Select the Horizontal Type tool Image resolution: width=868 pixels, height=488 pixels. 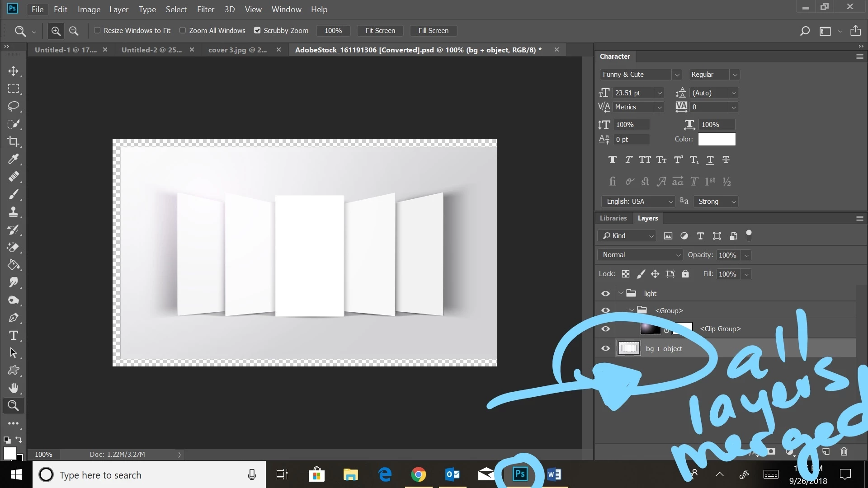pyautogui.click(x=13, y=335)
